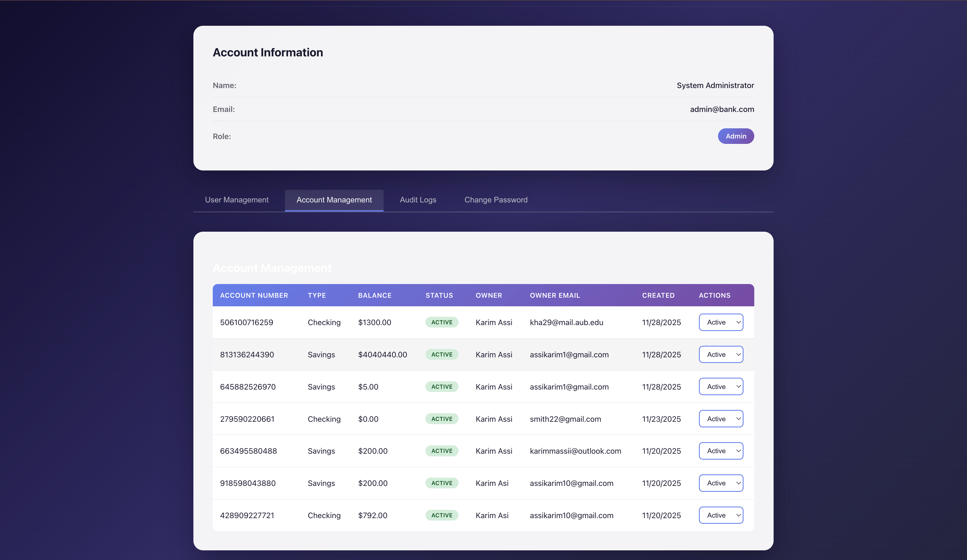967x560 pixels.
Task: Open status dropdown for account 645882526970
Action: point(721,386)
